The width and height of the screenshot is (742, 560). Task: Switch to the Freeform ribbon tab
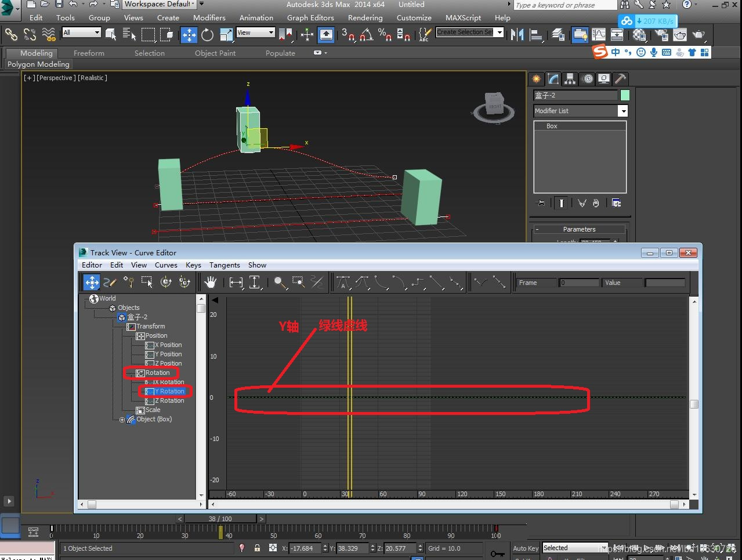pos(89,53)
